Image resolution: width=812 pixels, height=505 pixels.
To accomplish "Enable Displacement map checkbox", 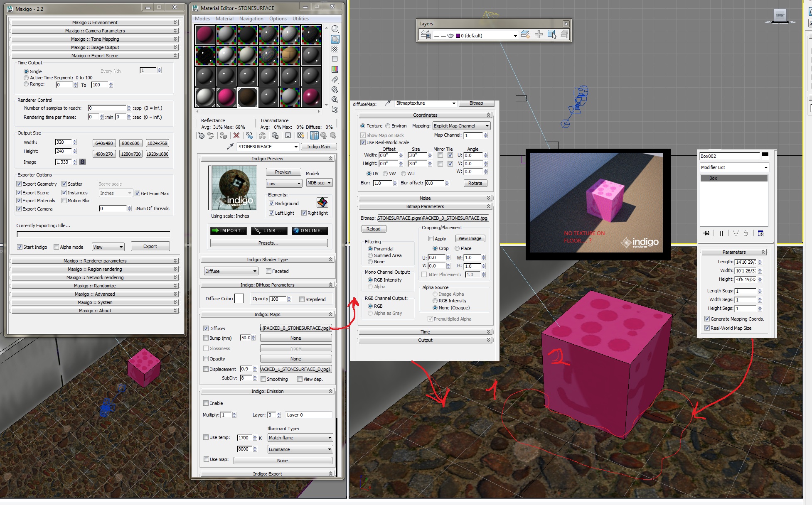I will tap(206, 369).
